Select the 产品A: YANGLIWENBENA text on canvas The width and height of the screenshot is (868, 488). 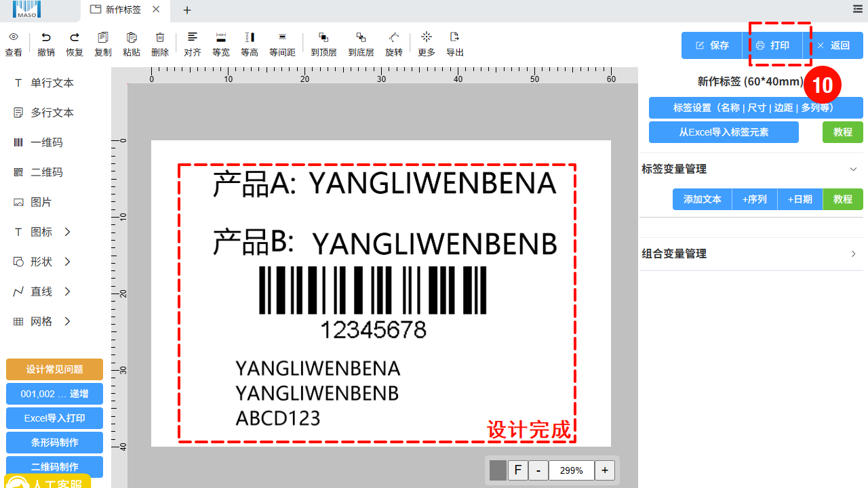coord(384,184)
